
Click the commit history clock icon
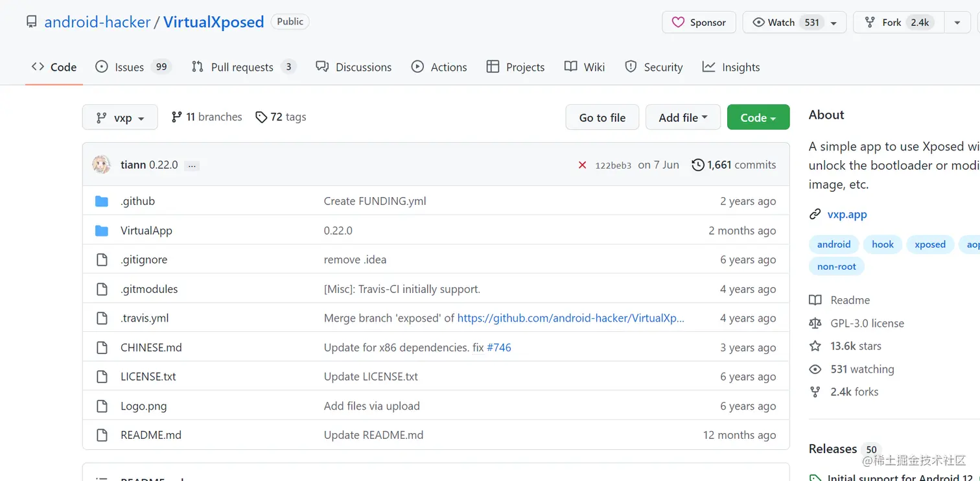697,165
